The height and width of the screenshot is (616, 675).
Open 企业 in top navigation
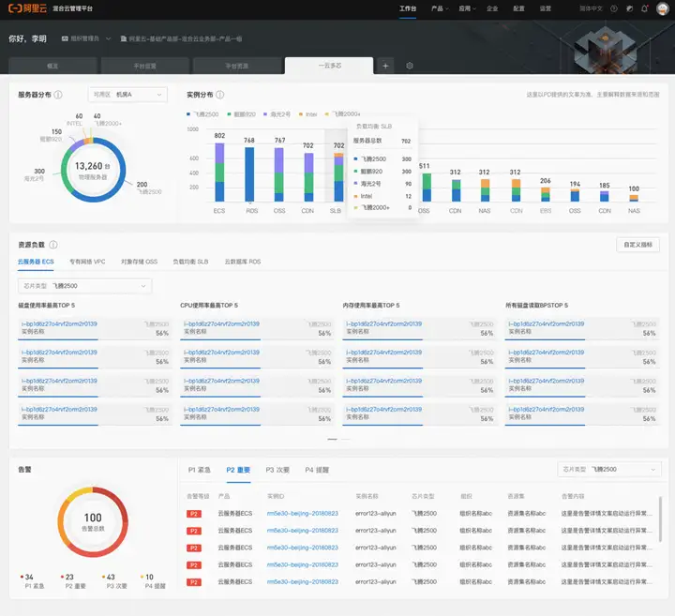[x=492, y=8]
